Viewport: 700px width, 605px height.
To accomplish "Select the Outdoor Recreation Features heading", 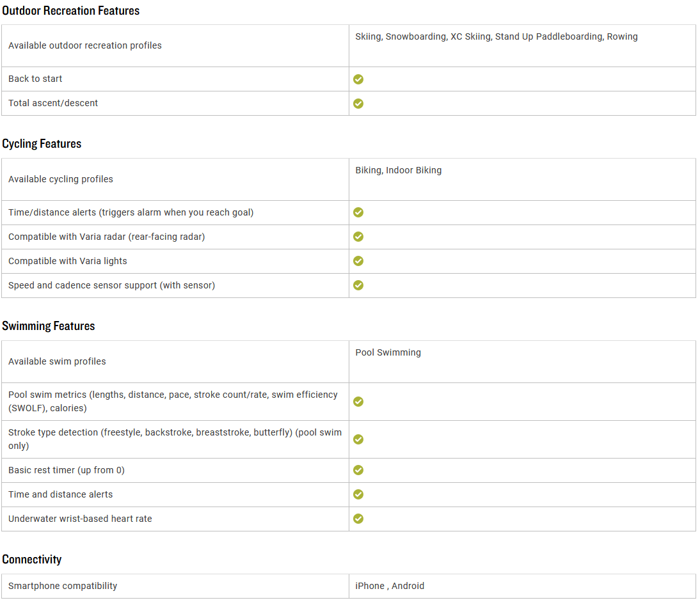I will pyautogui.click(x=70, y=11).
